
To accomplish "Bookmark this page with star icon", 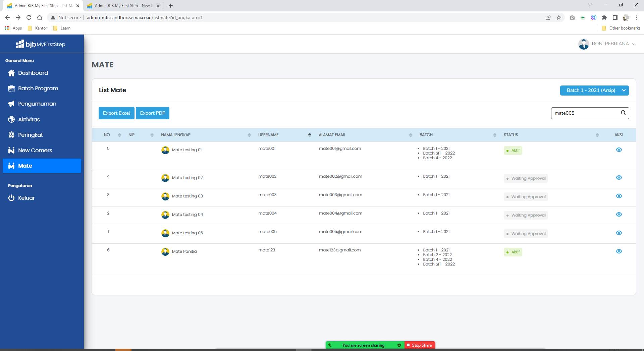I will click(x=559, y=17).
